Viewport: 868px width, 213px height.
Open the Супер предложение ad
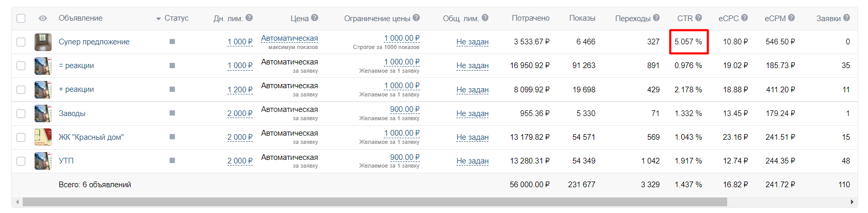tap(94, 42)
